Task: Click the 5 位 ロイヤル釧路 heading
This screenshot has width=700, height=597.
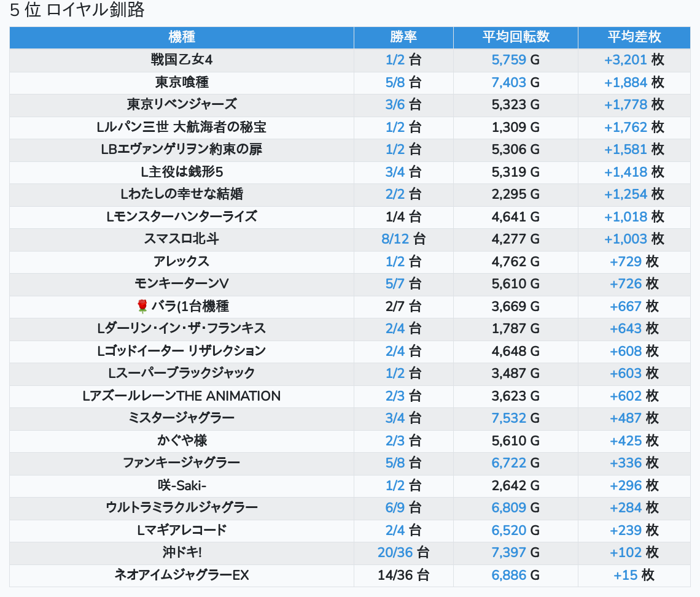Action: (x=77, y=10)
